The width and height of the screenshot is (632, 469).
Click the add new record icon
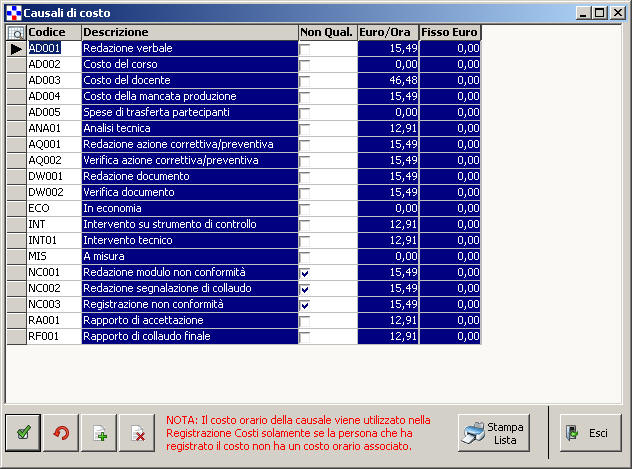point(99,432)
